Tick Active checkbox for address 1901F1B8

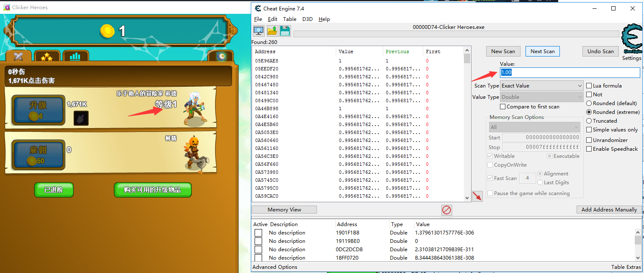point(258,233)
